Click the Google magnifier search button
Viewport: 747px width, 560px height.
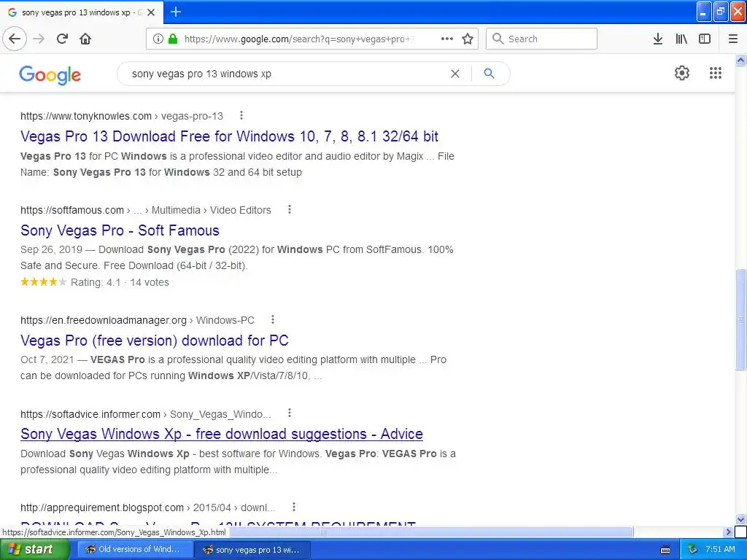coord(489,74)
